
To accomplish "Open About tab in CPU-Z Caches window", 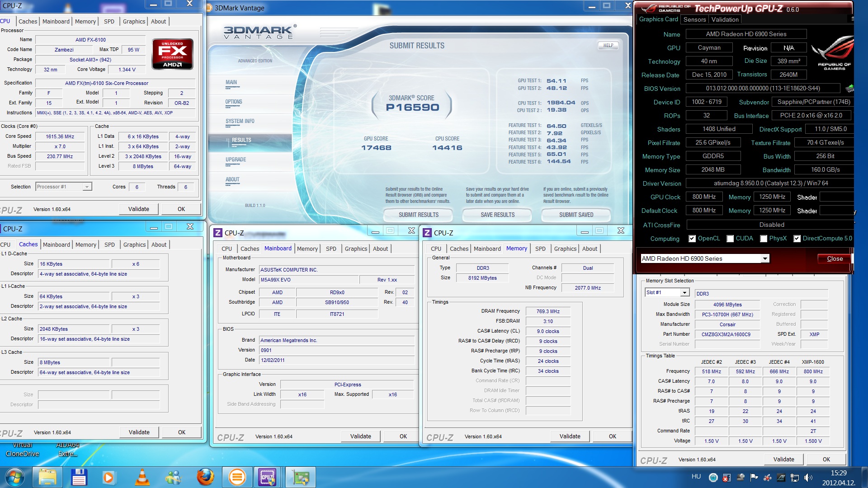I will click(x=159, y=244).
